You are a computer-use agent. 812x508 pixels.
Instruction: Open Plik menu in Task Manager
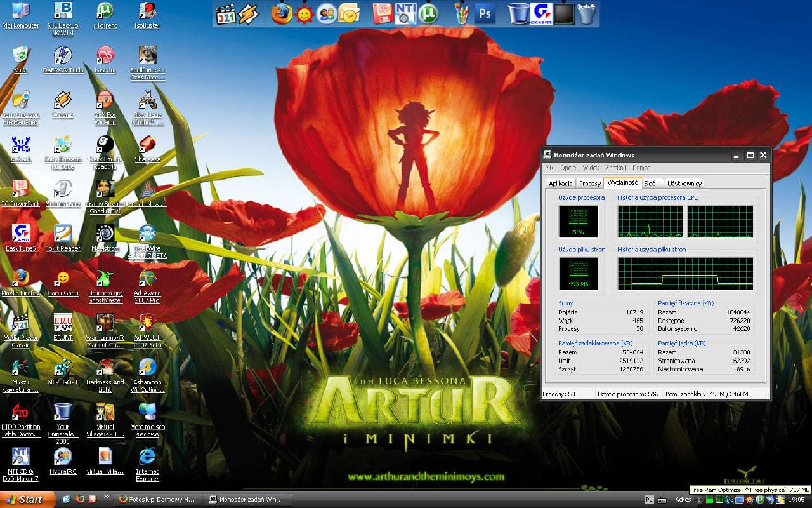(549, 168)
